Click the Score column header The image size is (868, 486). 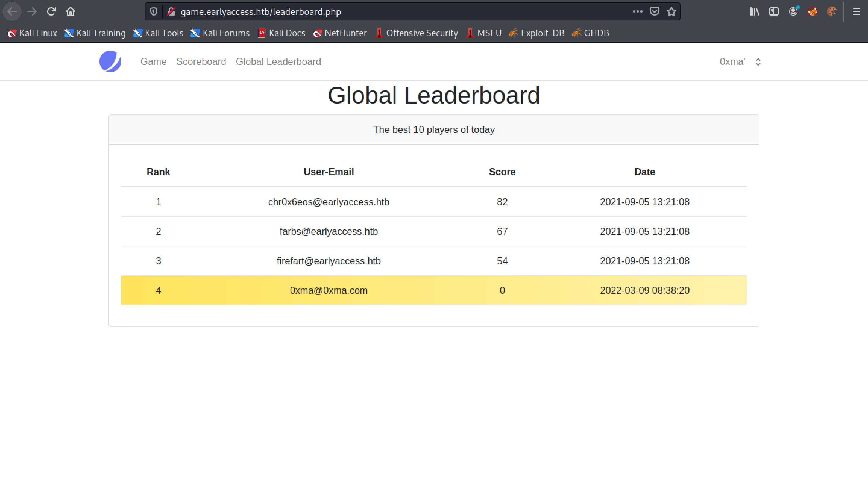pos(502,172)
